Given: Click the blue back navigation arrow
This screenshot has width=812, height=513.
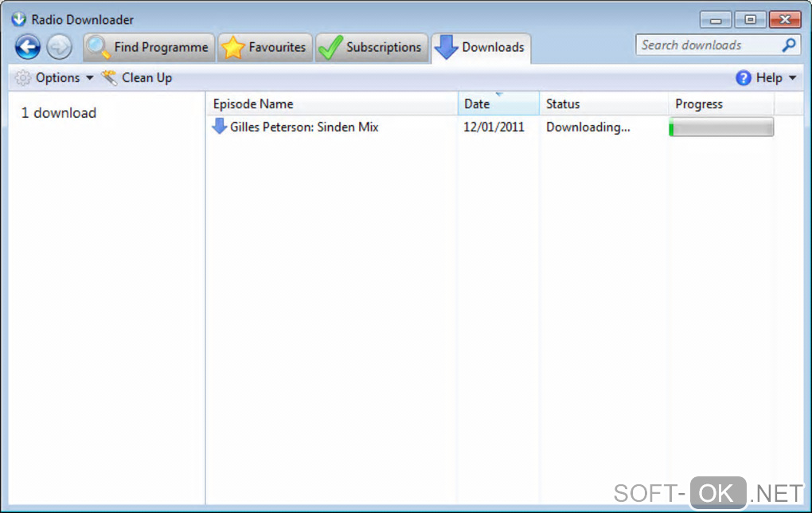Looking at the screenshot, I should tap(27, 47).
